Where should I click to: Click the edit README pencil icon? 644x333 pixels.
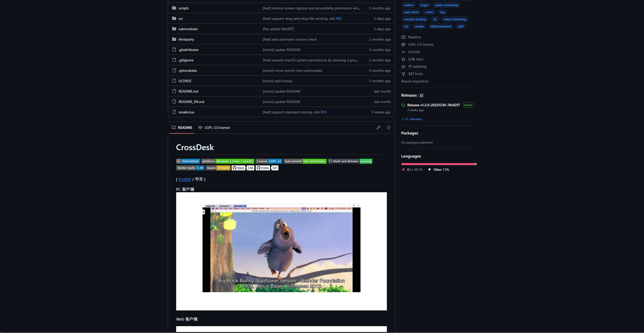coord(378,128)
